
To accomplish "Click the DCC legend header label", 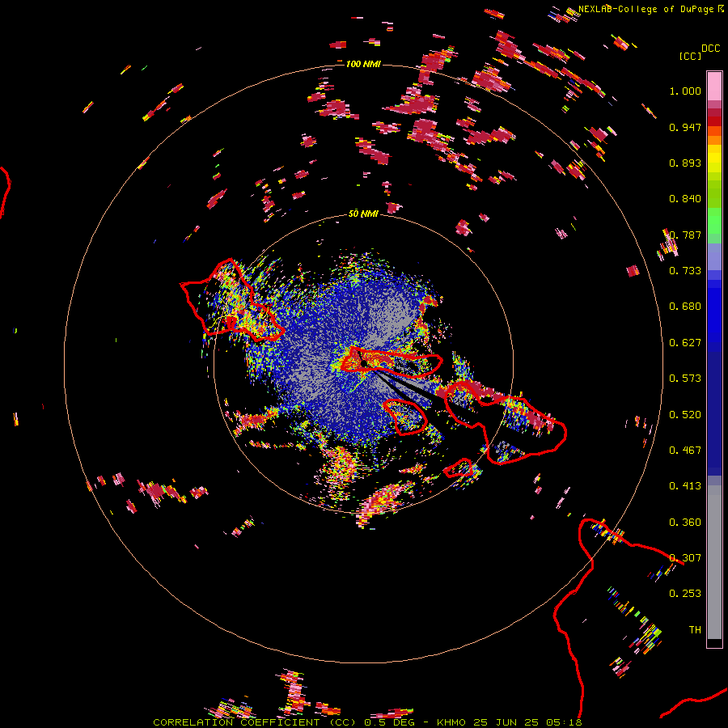I will [x=710, y=49].
